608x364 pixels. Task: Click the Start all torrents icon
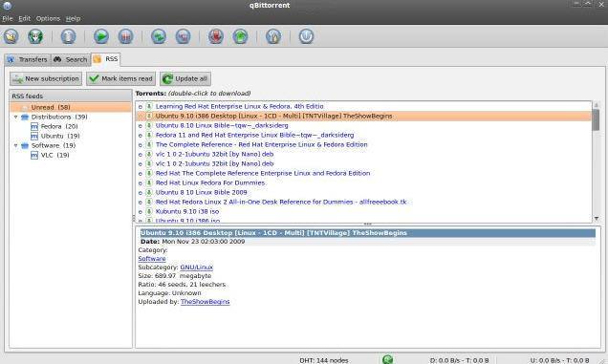159,36
